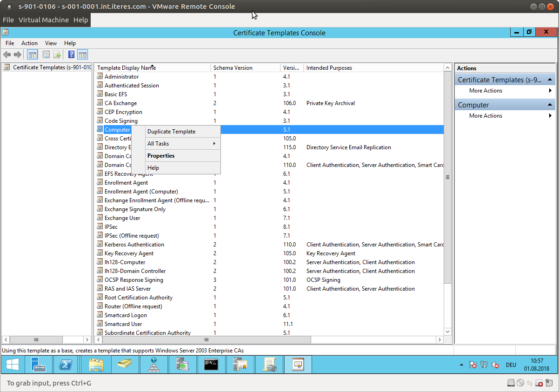Click the Export List toolbar icon
The height and width of the screenshot is (392, 559).
57,55
